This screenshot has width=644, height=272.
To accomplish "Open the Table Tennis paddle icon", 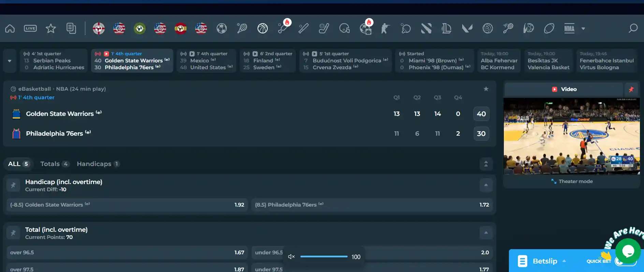I will (x=406, y=28).
